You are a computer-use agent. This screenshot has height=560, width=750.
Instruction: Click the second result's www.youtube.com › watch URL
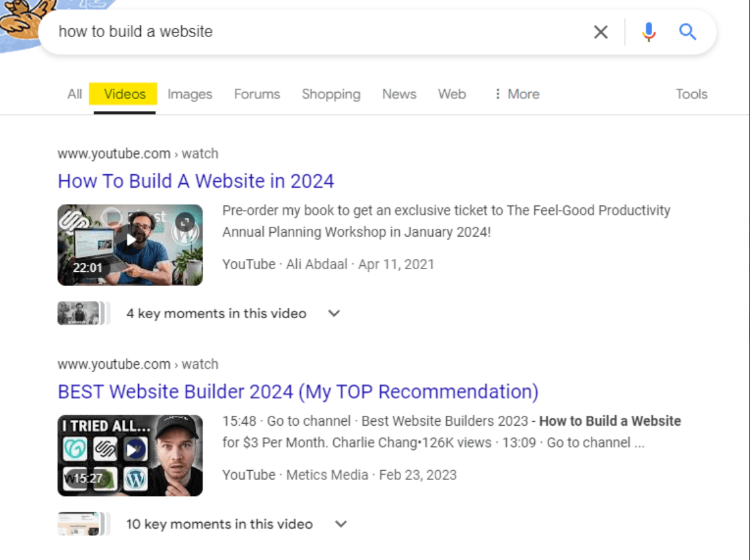click(x=138, y=364)
